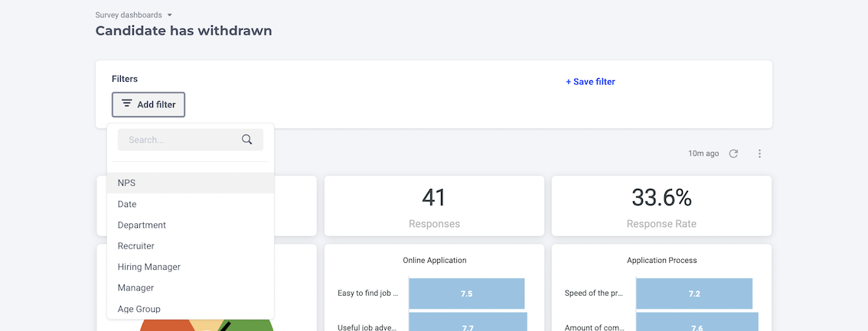
Task: Open the Survey dashboards dropdown
Action: (134, 15)
